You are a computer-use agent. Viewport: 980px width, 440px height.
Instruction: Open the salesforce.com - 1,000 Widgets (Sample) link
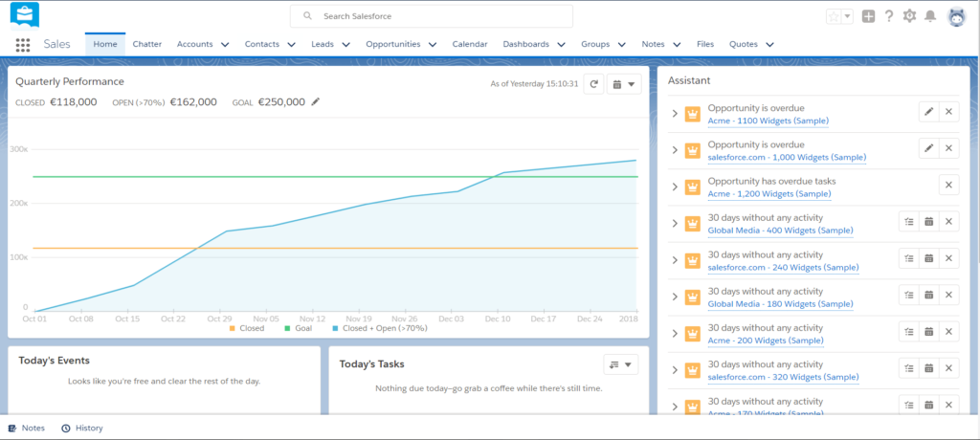[x=787, y=158]
